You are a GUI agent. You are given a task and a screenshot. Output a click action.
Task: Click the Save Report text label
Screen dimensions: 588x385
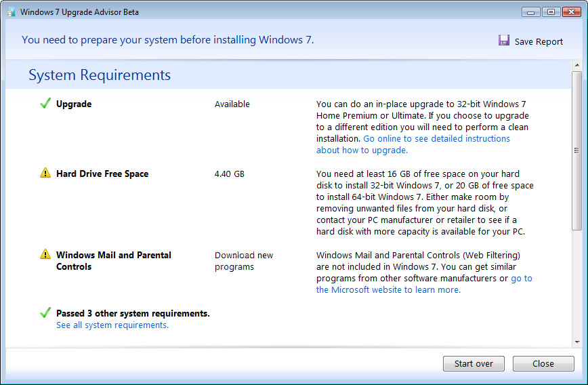point(539,42)
